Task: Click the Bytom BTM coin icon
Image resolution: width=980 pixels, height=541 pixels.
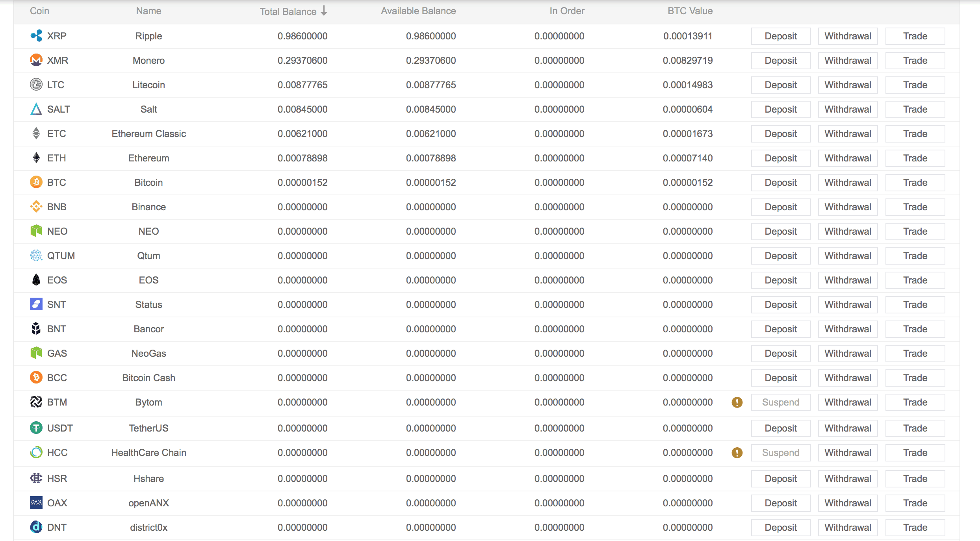Action: 36,402
